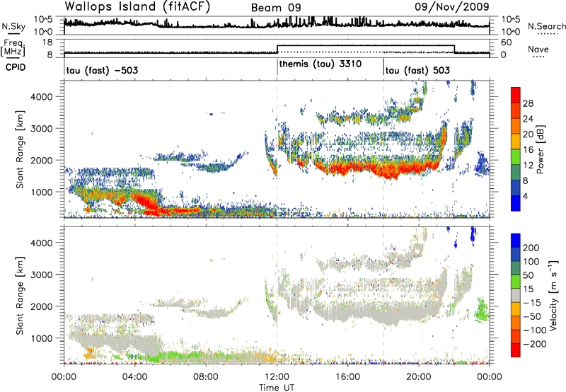Select the "N.Search" legend label
The height and width of the screenshot is (392, 566).
pyautogui.click(x=546, y=26)
